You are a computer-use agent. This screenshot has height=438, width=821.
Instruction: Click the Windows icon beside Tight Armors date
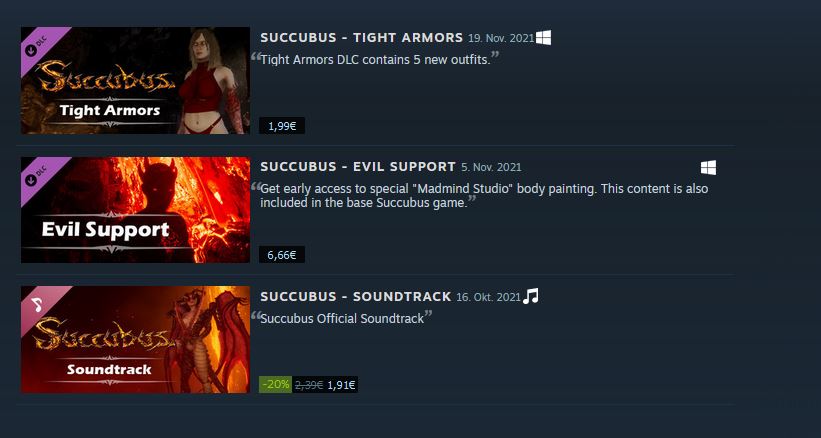pyautogui.click(x=543, y=38)
